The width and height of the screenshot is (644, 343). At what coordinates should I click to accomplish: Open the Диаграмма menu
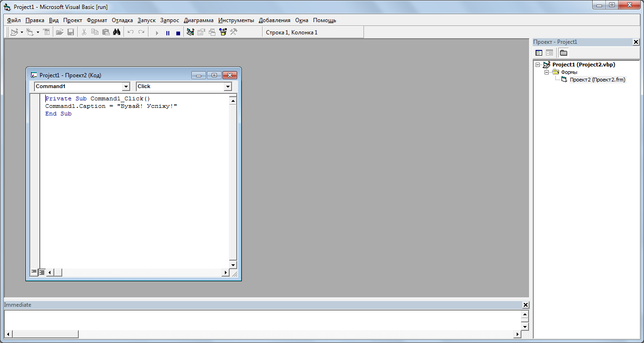point(198,20)
